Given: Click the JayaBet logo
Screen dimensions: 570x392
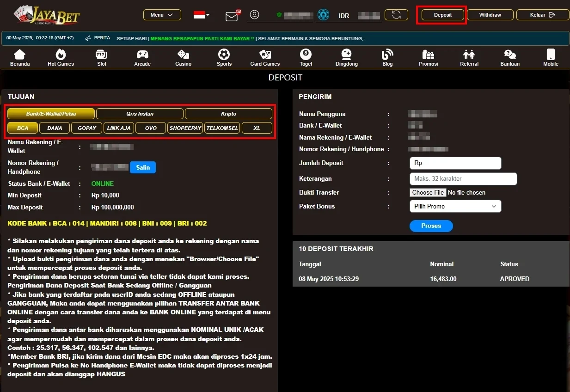Looking at the screenshot, I should click(47, 15).
